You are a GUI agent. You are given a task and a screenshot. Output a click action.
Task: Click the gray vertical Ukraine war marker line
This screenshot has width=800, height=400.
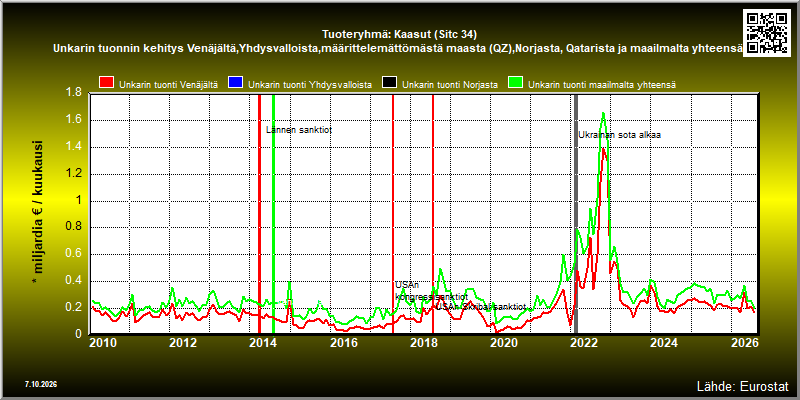pyautogui.click(x=576, y=214)
